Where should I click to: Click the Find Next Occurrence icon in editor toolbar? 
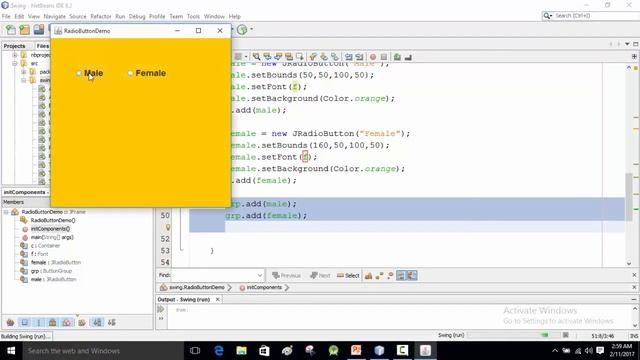[278, 57]
